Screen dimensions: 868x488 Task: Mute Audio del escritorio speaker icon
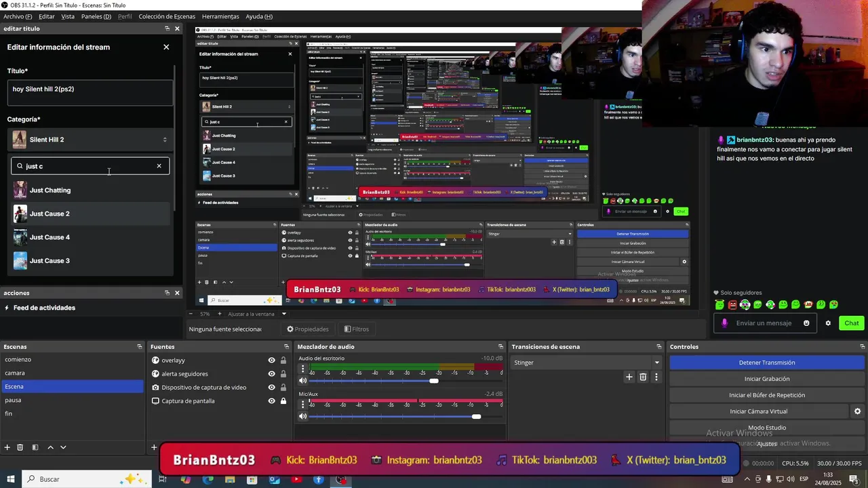pyautogui.click(x=303, y=381)
